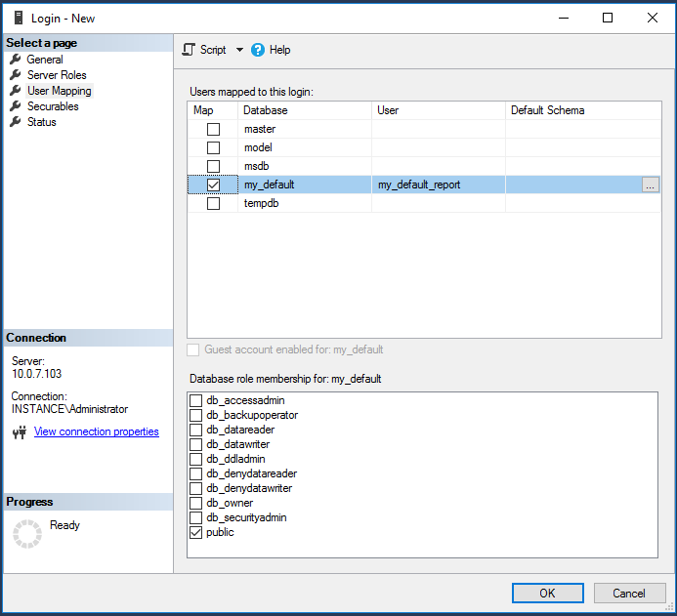The height and width of the screenshot is (616, 677).
Task: Check the map box for master database
Action: 213,129
